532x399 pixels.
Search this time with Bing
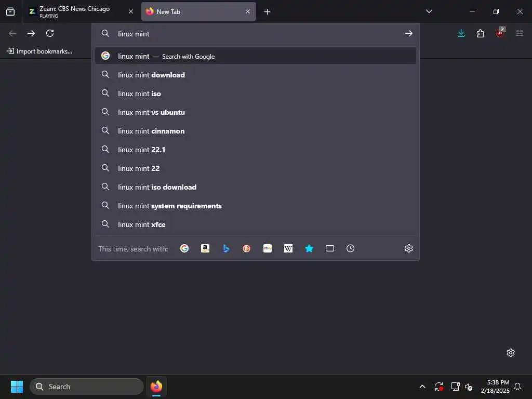point(226,248)
